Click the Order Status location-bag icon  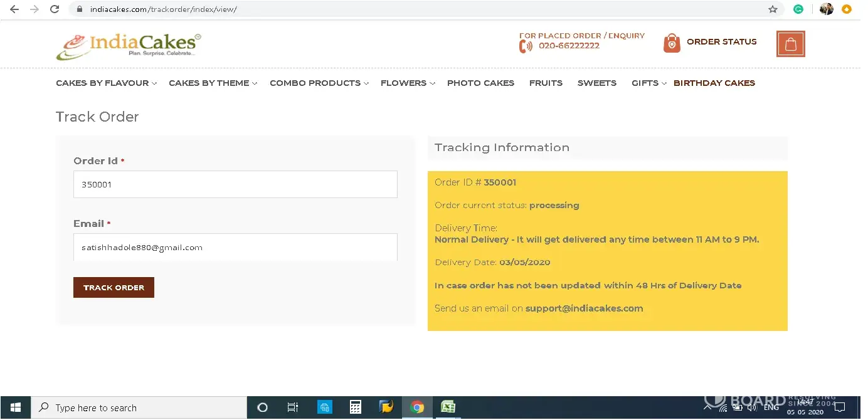[x=672, y=43]
